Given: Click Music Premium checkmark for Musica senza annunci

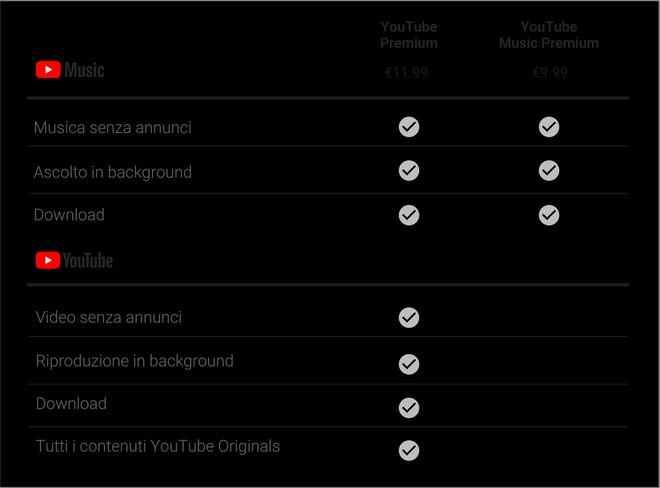Looking at the screenshot, I should coord(549,127).
